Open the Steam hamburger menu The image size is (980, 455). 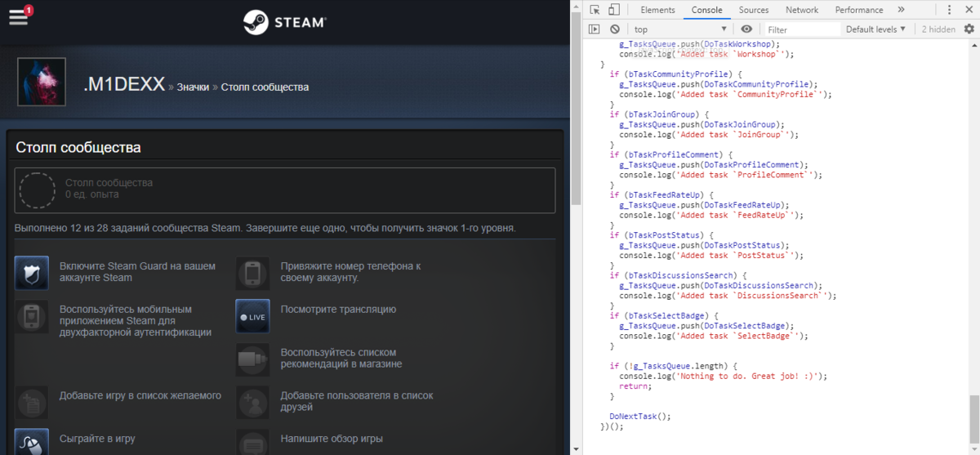pyautogui.click(x=19, y=17)
